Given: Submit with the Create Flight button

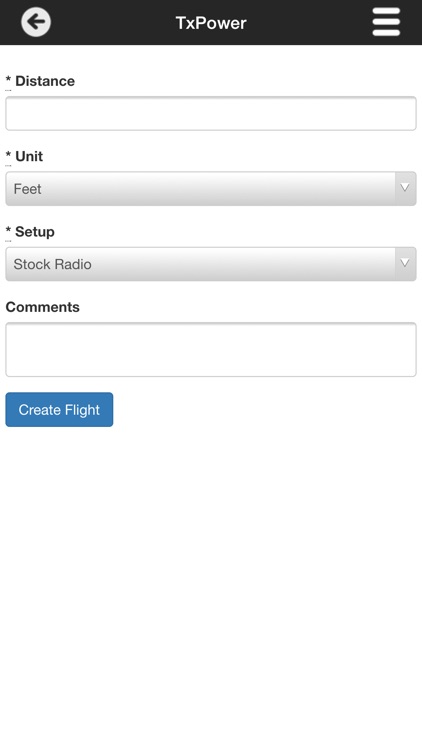Looking at the screenshot, I should [x=59, y=409].
